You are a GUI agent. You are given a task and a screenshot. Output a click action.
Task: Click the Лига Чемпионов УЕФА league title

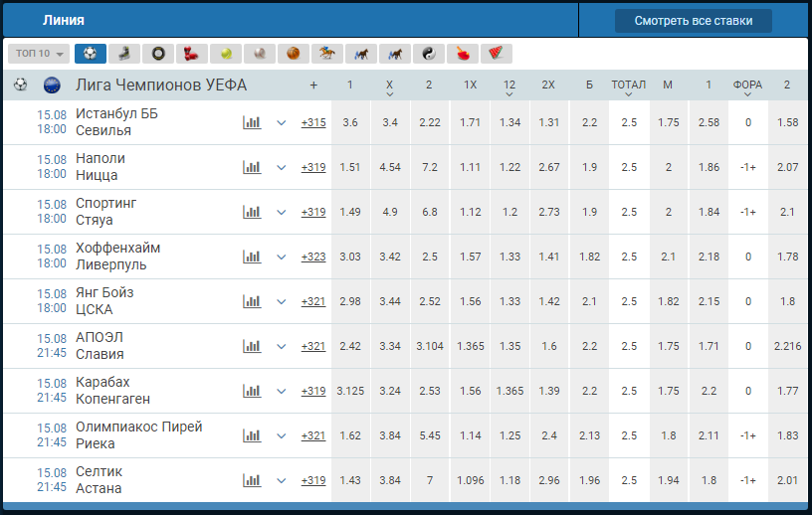pos(161,85)
